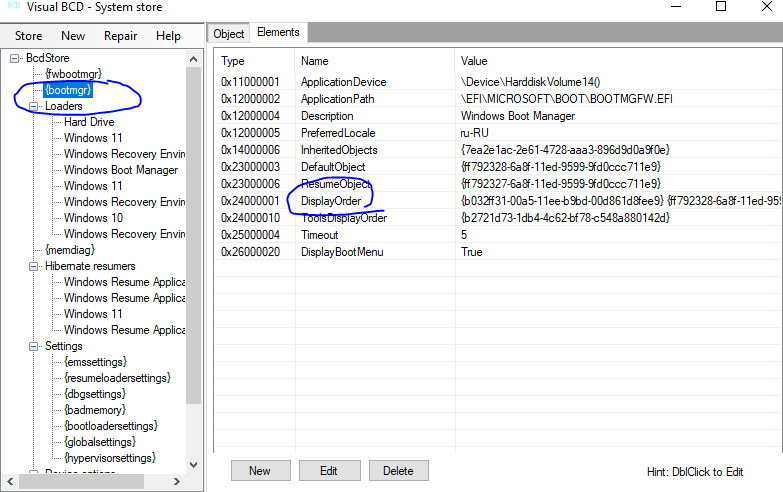
Task: Select the Hard Drive loader
Action: 89,122
